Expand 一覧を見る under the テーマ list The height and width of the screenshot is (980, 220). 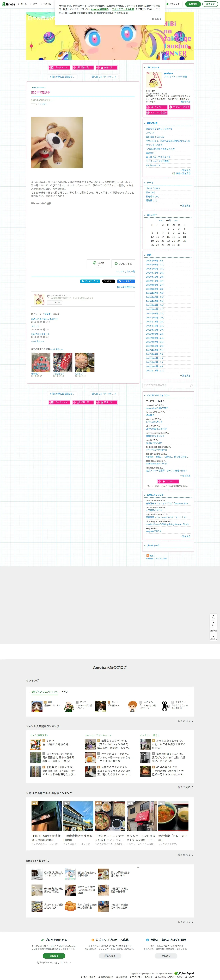(x=185, y=205)
